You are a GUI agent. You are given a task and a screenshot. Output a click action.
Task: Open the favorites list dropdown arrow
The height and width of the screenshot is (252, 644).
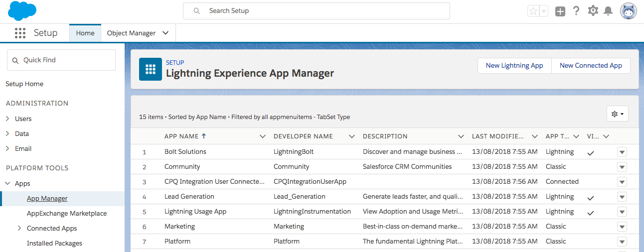[544, 11]
